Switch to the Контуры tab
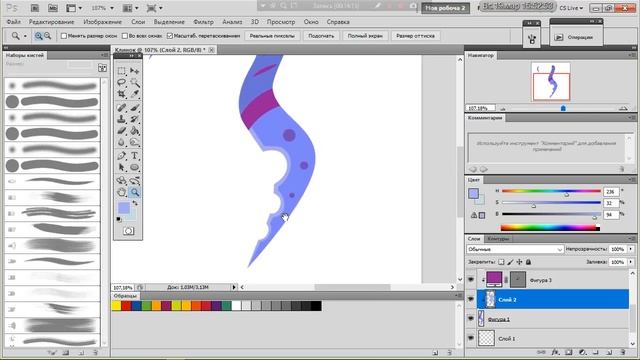 [x=498, y=239]
